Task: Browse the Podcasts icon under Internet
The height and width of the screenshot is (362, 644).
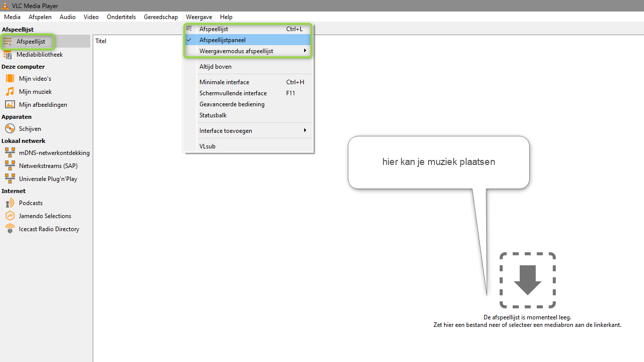Action: 10,203
